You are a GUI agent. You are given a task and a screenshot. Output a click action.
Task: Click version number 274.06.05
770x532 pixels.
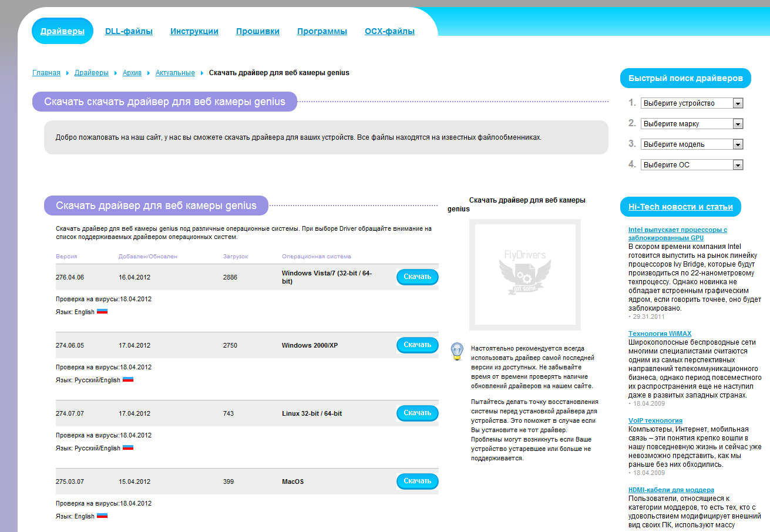pos(70,345)
